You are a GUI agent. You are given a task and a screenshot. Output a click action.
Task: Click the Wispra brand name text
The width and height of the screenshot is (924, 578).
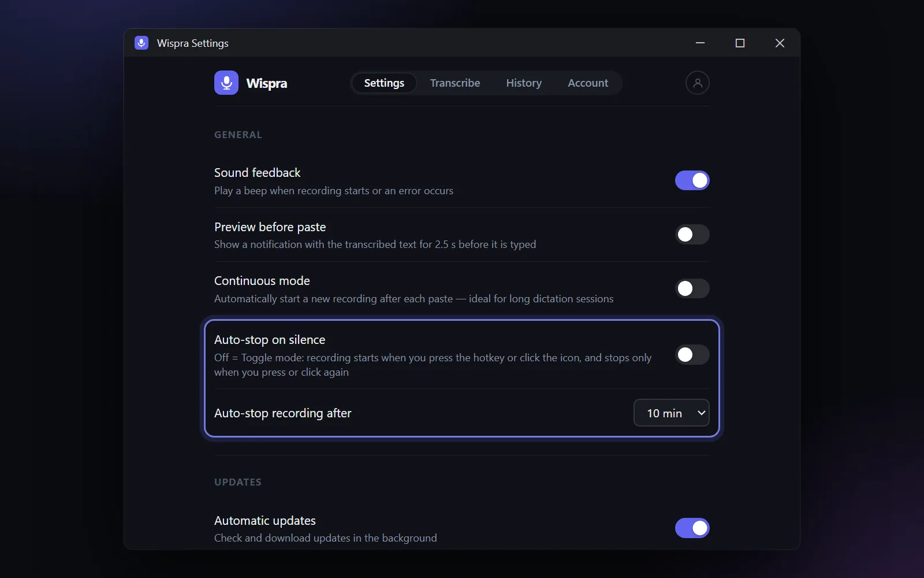pyautogui.click(x=267, y=83)
